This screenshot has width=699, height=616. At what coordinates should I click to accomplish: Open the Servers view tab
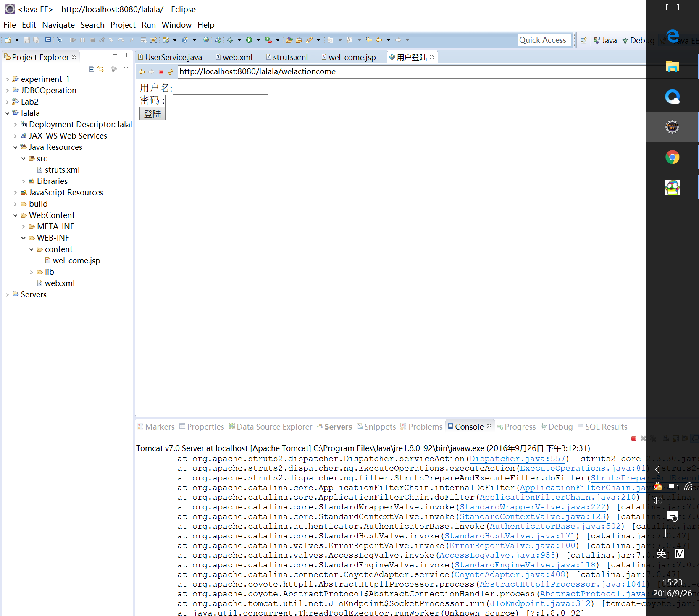click(334, 427)
